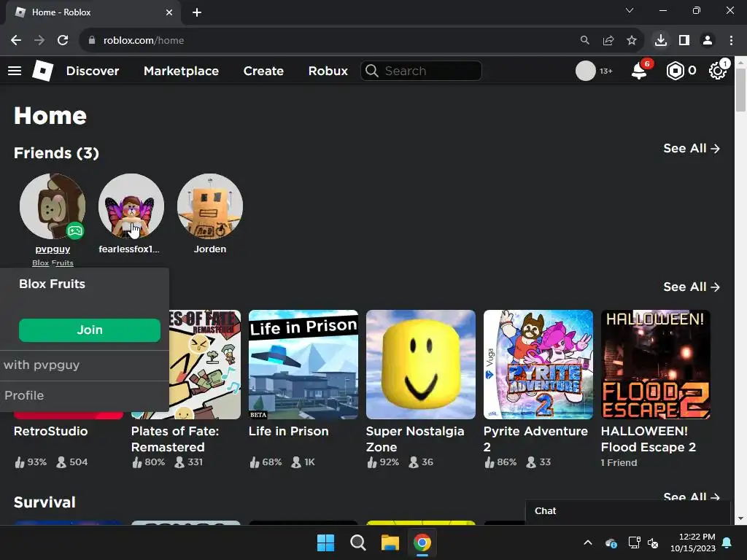747x560 pixels.
Task: Join pvpguy in Blox Fruits
Action: pos(90,330)
